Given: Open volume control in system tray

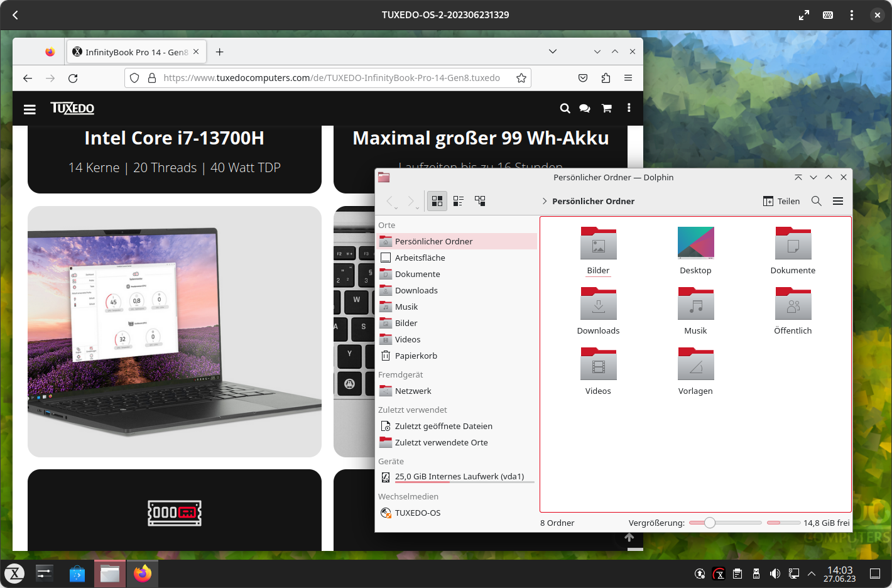Looking at the screenshot, I should 775,574.
